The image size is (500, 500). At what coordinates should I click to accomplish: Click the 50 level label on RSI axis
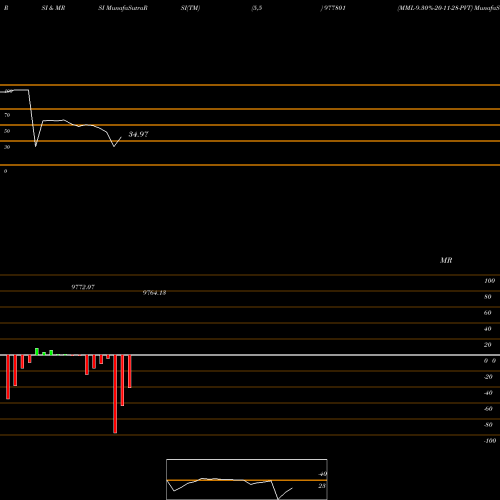click(7, 131)
